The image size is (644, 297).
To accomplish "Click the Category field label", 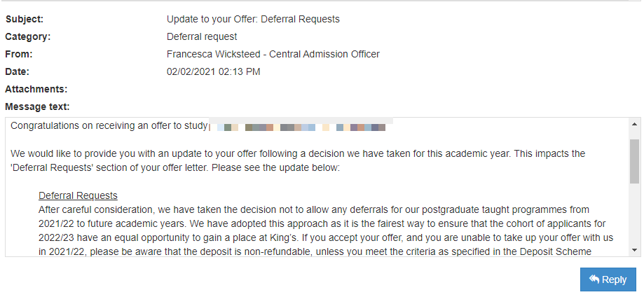I will (x=27, y=36).
